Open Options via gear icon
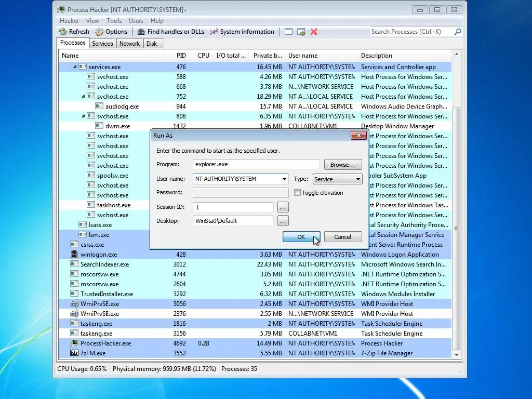532x399 pixels. [99, 32]
